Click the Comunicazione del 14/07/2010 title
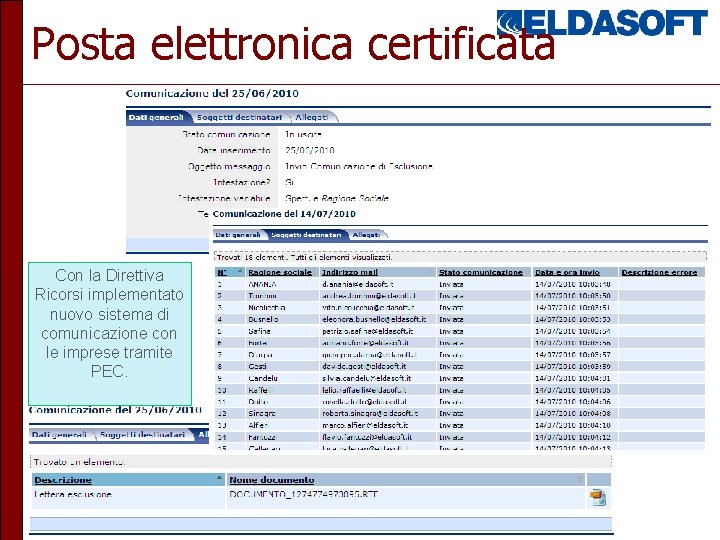The image size is (720, 540). pos(284,214)
